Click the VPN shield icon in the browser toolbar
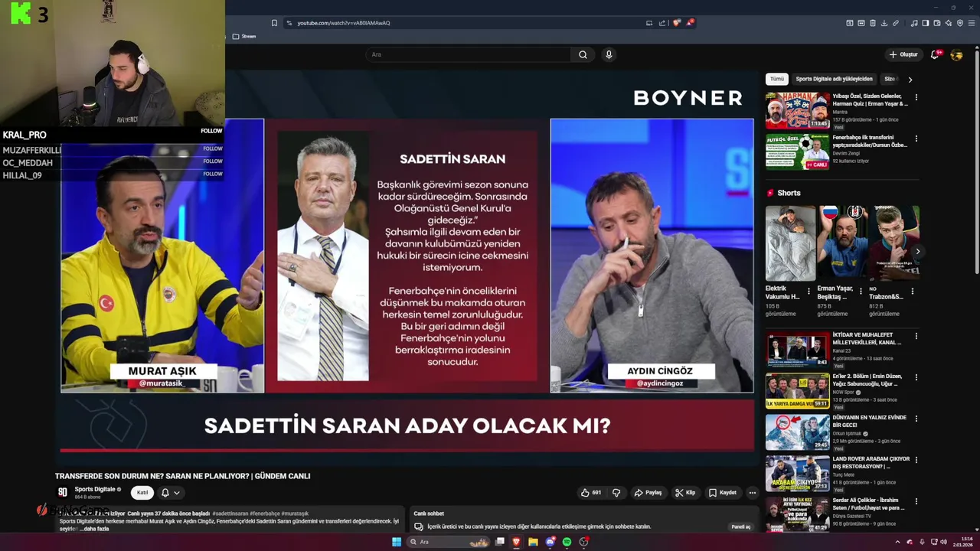980x551 pixels. [x=960, y=23]
